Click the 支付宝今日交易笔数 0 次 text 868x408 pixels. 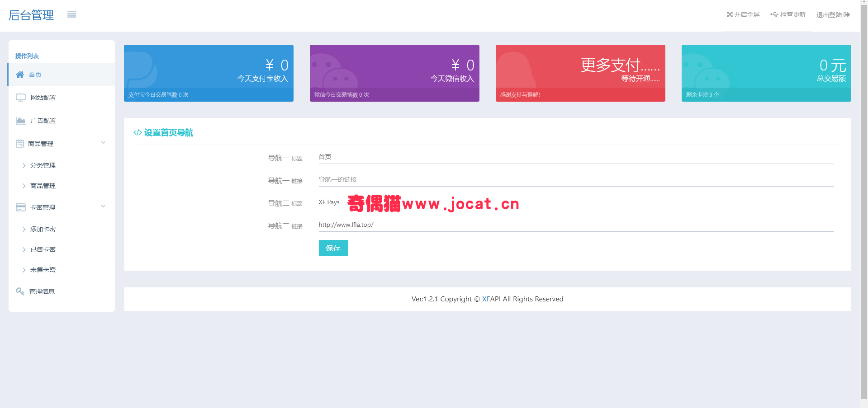click(158, 95)
